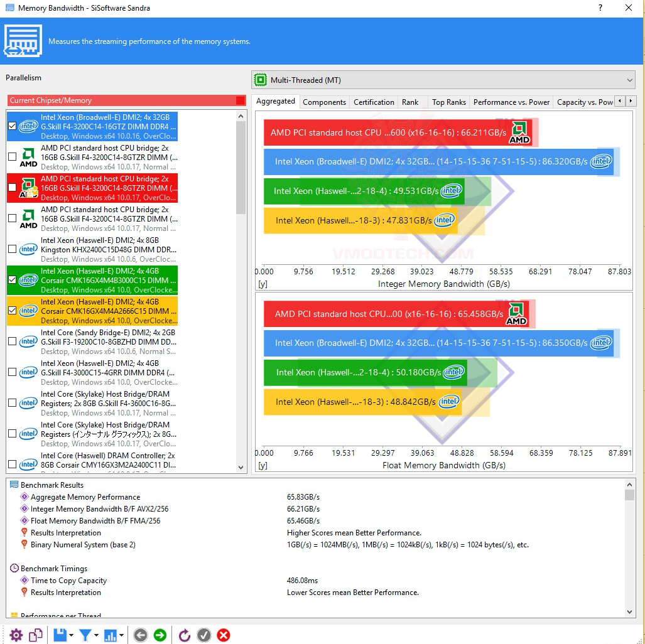Click the Intel logo of Skylake G.Skill F4-3600C16 entry
Image resolution: width=645 pixels, height=644 pixels.
28,403
